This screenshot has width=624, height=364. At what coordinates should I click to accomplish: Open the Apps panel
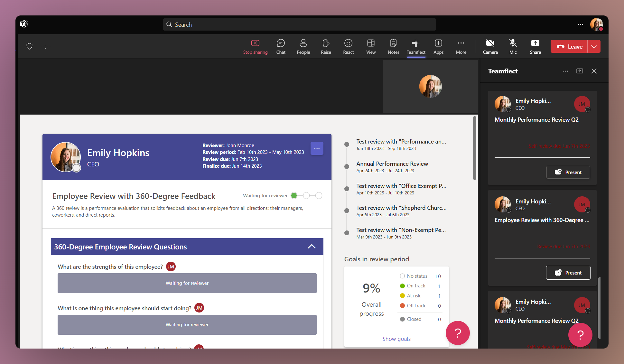pyautogui.click(x=438, y=46)
